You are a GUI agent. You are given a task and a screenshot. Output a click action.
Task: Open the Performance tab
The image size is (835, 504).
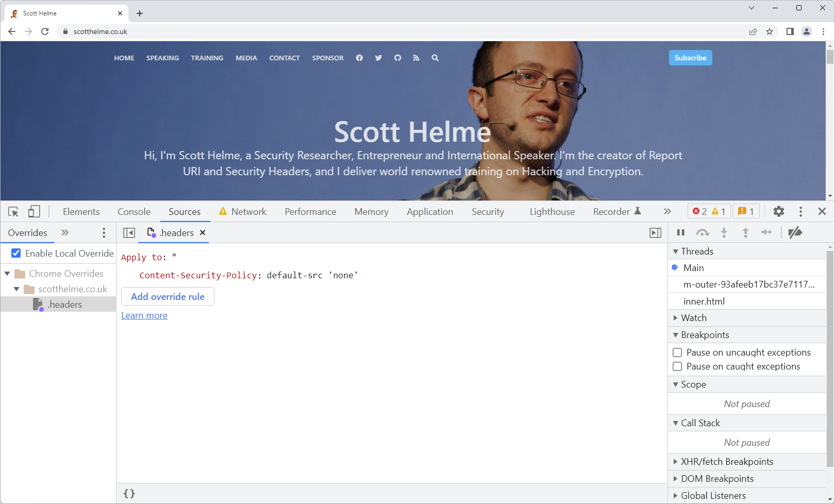point(310,212)
